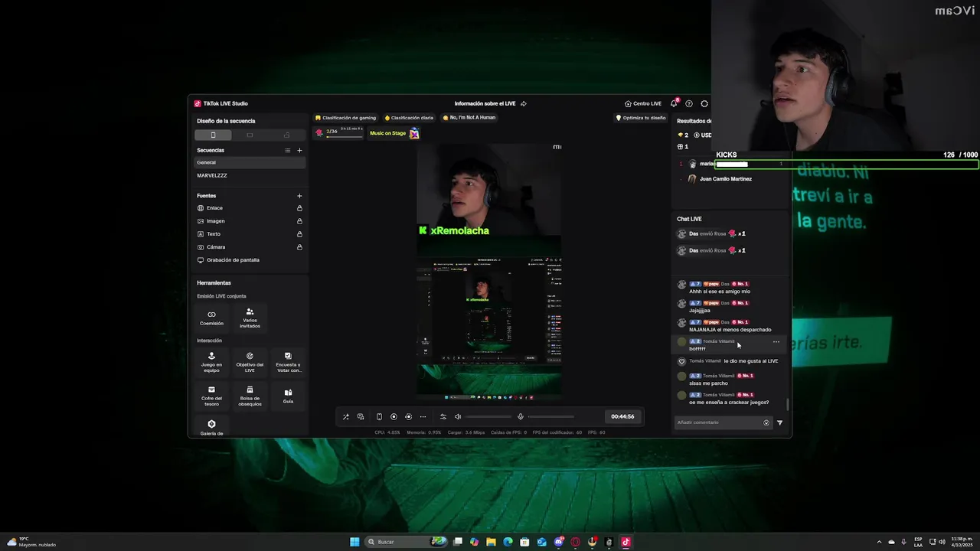Mute the microphone
980x551 pixels.
coord(521,416)
